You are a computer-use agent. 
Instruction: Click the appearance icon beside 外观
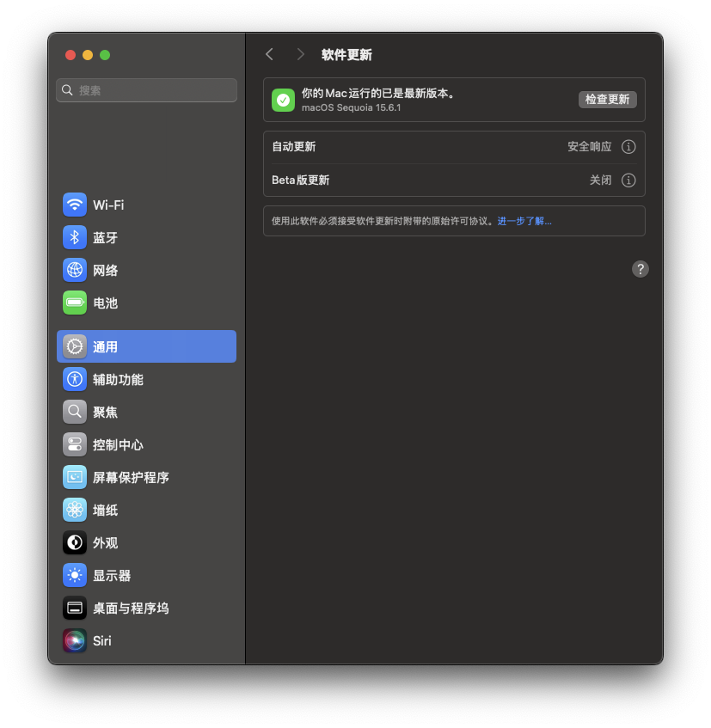pos(74,542)
